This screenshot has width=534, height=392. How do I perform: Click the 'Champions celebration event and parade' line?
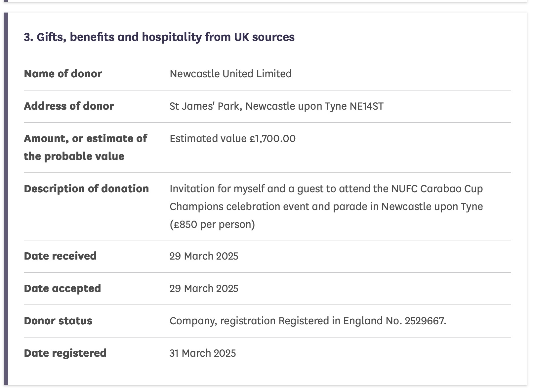pos(326,206)
